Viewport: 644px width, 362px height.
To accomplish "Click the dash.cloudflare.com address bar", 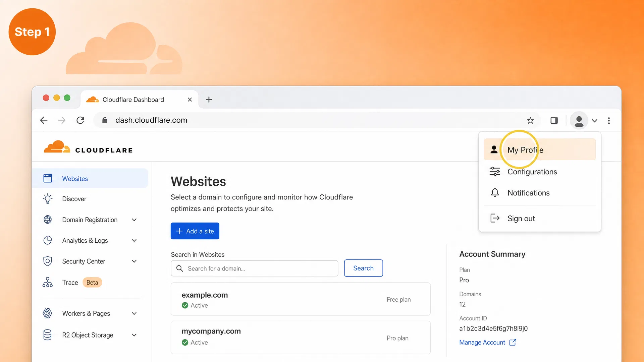I will [x=317, y=120].
